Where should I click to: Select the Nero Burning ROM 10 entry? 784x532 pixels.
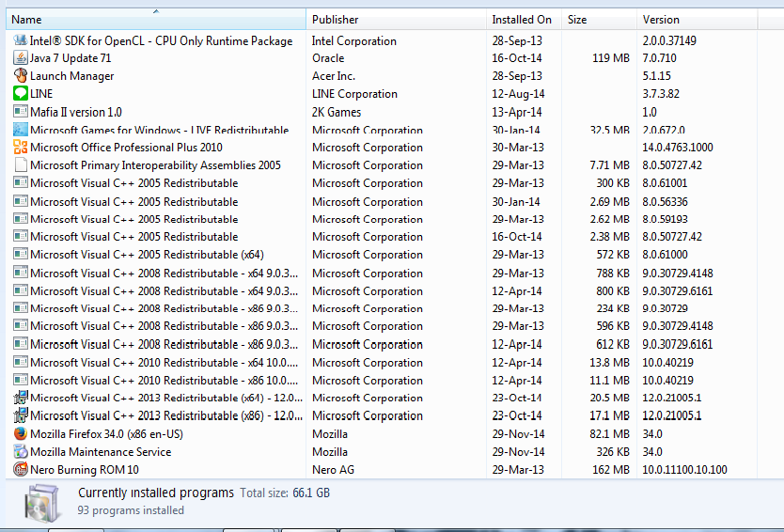(85, 470)
